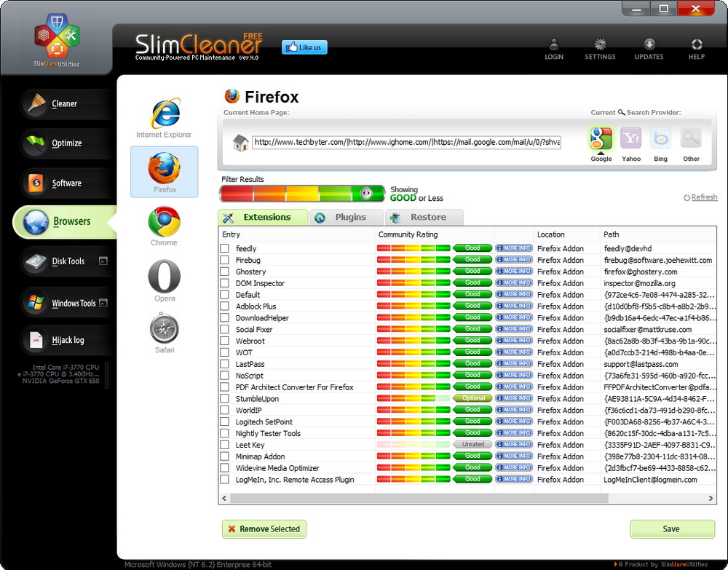Image resolution: width=728 pixels, height=570 pixels.
Task: Click the home page house icon
Action: coord(240,143)
